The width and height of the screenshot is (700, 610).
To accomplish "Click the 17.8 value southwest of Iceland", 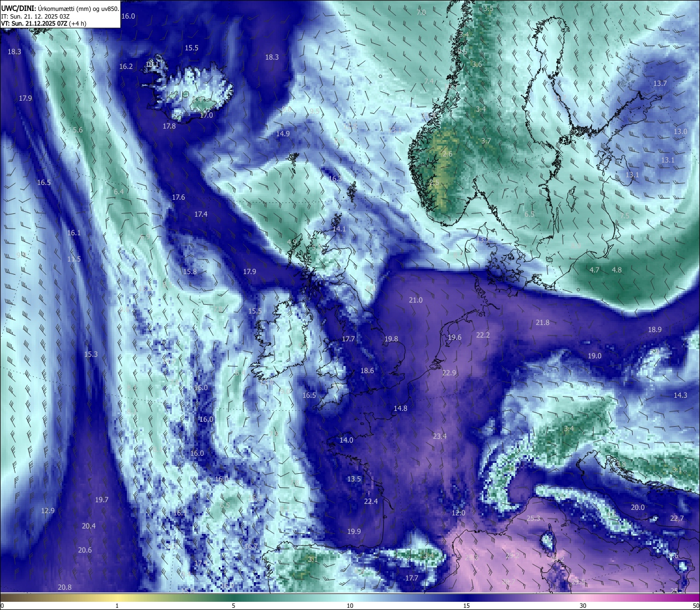I will 170,126.
